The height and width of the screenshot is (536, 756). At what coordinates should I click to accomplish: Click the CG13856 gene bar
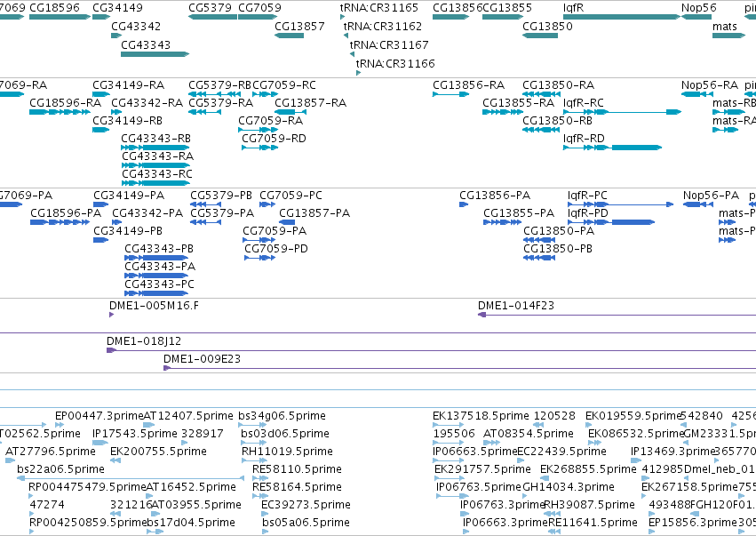450,17
